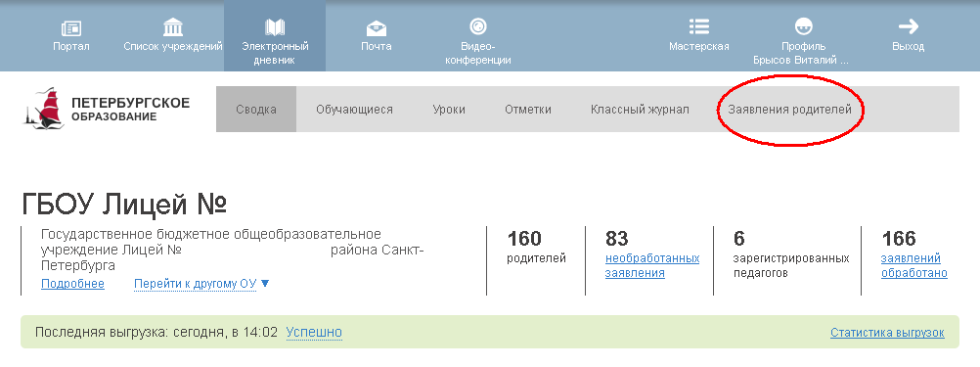Click the 160 родителей count
This screenshot has width=980, height=367.
(536, 247)
